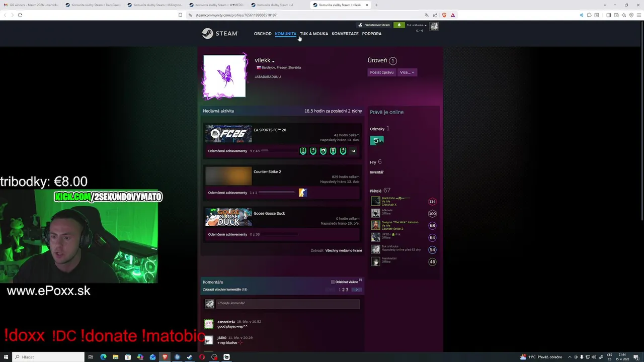644x362 pixels.
Task: Open a new browser tab
Action: [x=376, y=5]
